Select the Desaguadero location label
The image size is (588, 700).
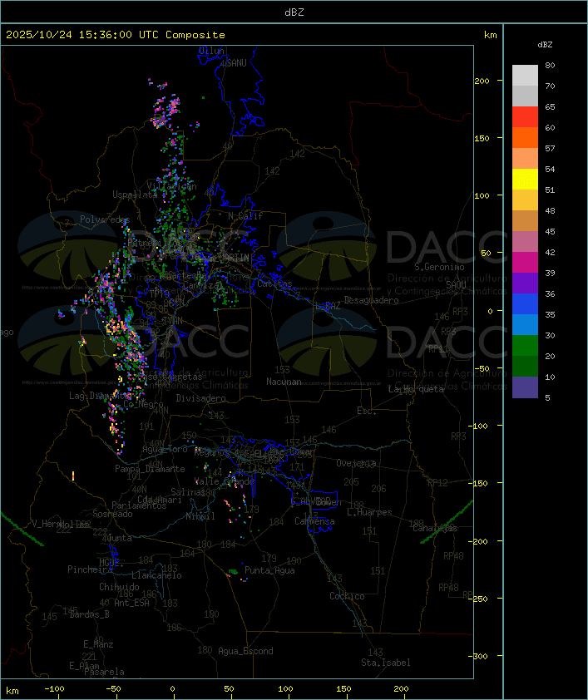tap(372, 300)
